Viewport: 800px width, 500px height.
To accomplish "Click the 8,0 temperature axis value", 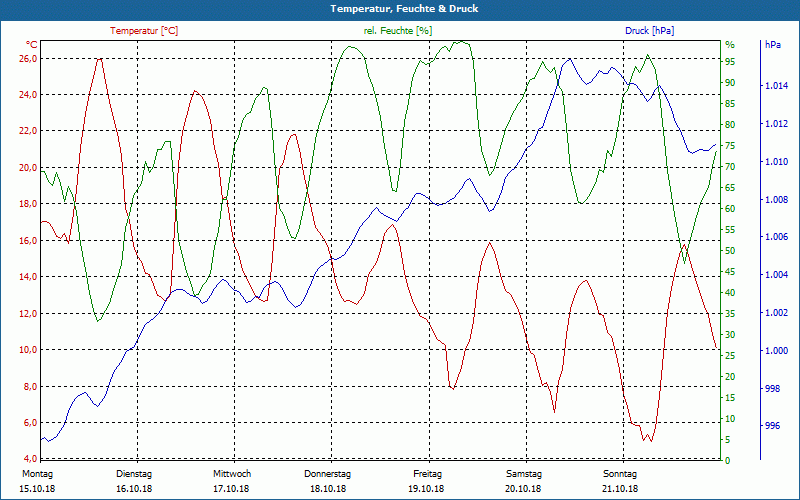I will [x=30, y=387].
